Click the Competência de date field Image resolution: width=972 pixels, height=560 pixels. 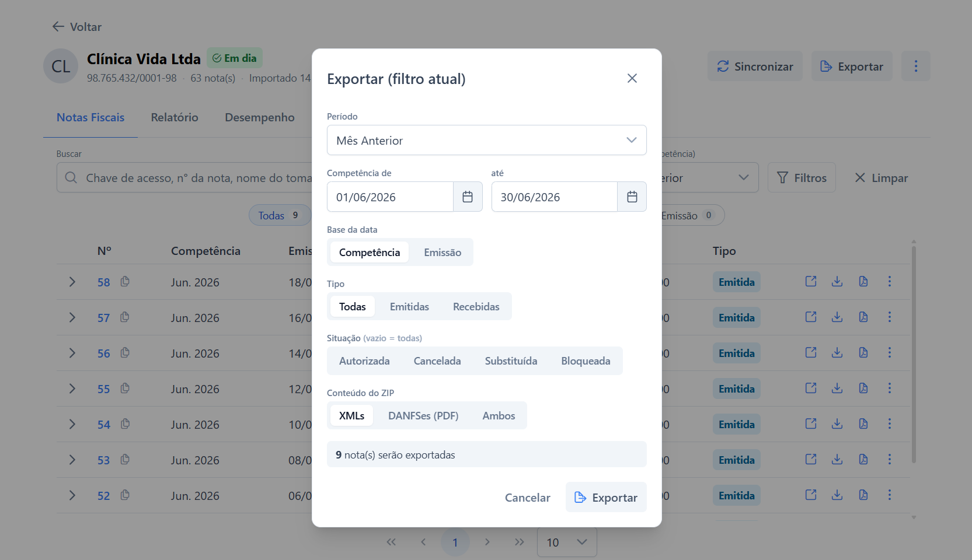(x=390, y=197)
